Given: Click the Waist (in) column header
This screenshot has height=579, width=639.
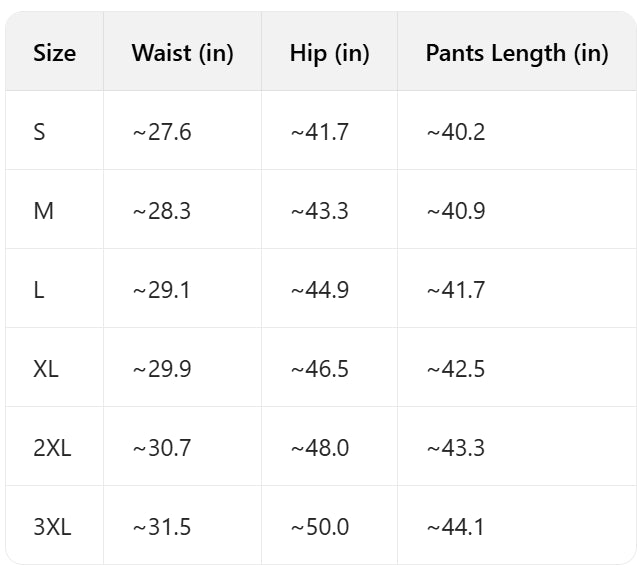Looking at the screenshot, I should tap(182, 53).
